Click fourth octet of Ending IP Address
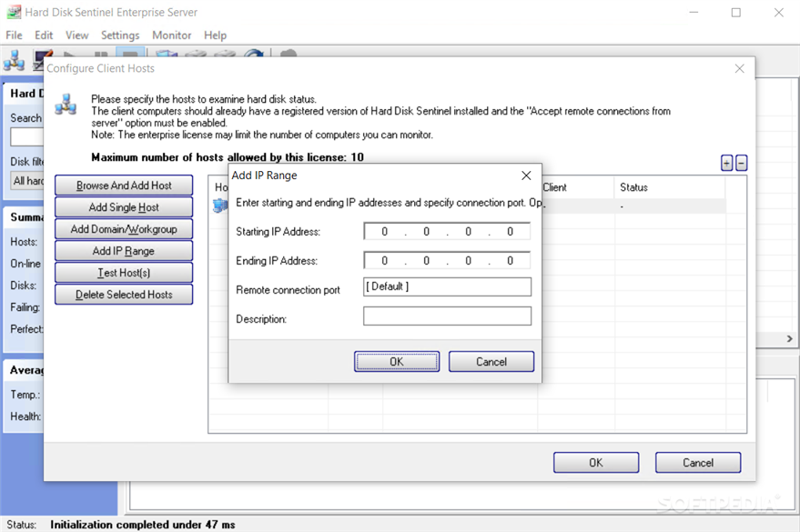This screenshot has height=532, width=800. 511,261
